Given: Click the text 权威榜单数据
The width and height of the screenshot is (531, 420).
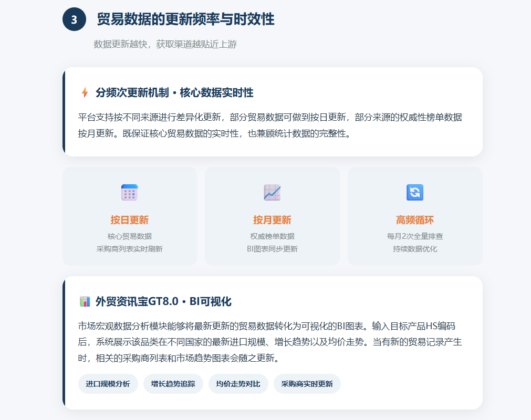Looking at the screenshot, I should [272, 236].
